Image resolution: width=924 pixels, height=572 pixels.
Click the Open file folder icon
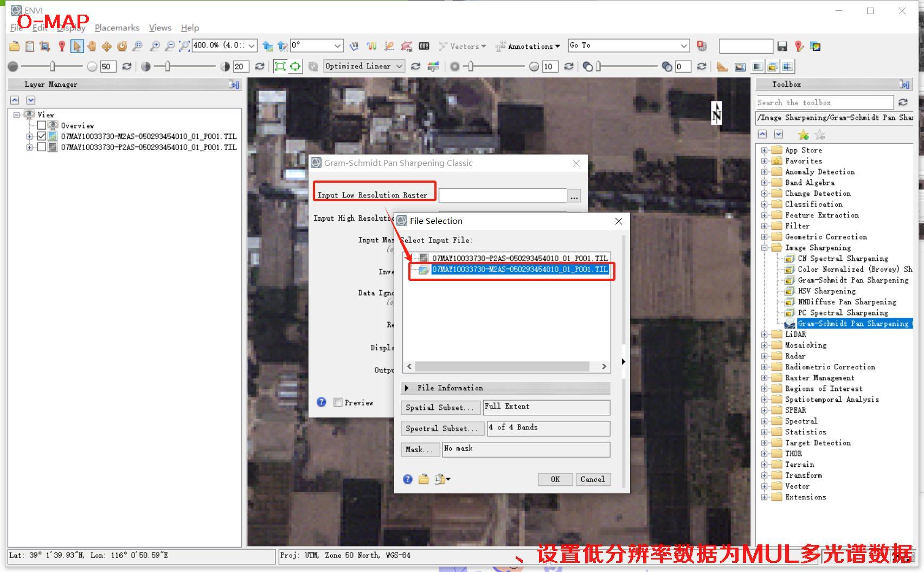tap(15, 46)
